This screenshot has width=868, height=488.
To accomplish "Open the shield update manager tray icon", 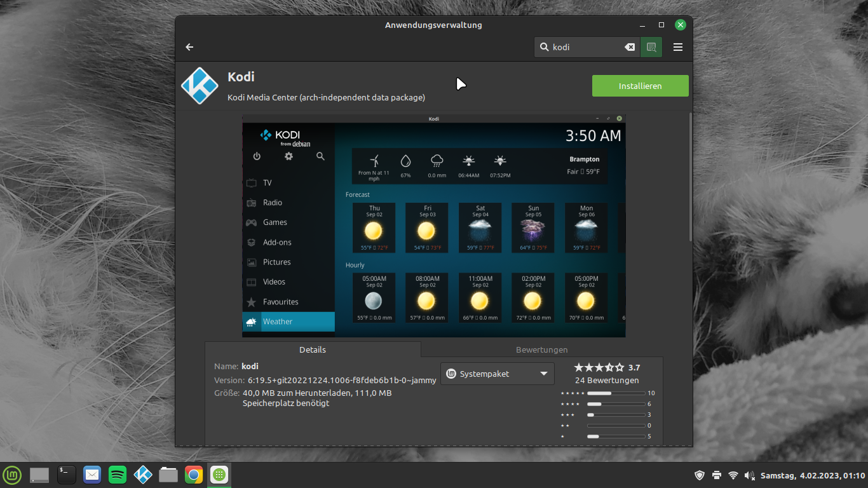I will point(700,475).
